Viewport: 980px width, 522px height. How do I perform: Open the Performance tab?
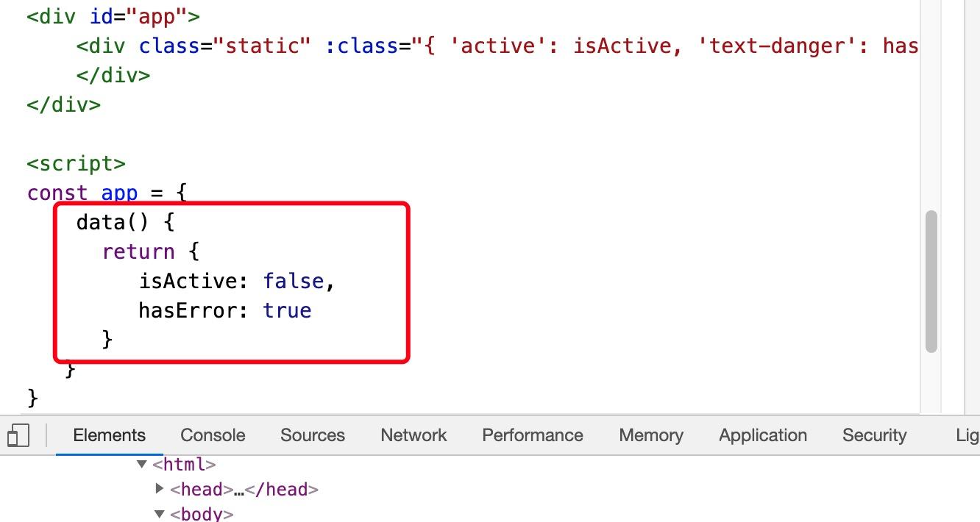click(x=533, y=435)
